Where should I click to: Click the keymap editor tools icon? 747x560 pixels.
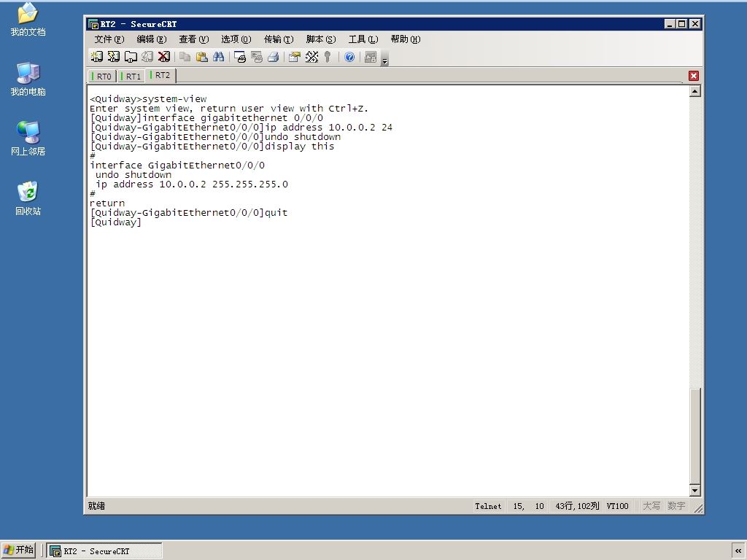(311, 57)
